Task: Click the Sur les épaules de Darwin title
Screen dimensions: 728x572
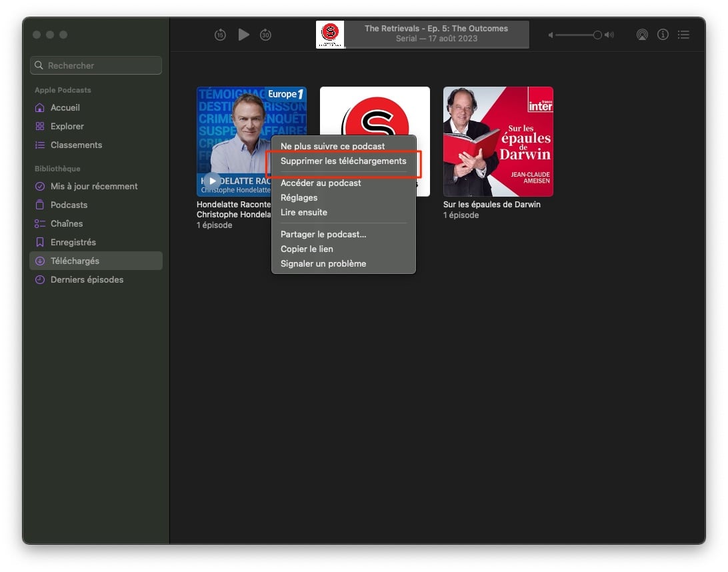Action: 492,204
